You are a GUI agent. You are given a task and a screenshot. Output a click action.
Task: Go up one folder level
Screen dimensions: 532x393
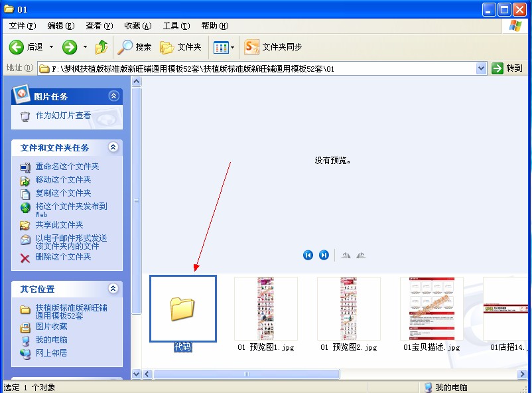pos(101,47)
